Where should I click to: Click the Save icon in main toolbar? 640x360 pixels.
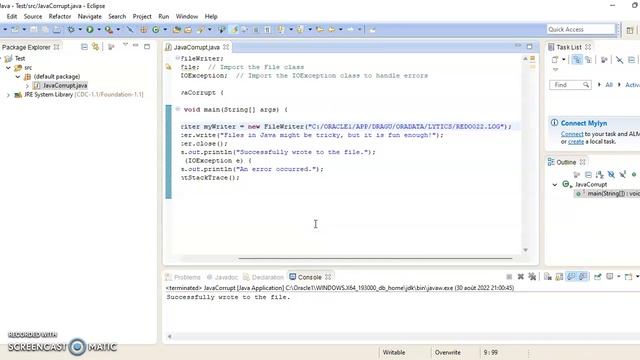coord(33,29)
